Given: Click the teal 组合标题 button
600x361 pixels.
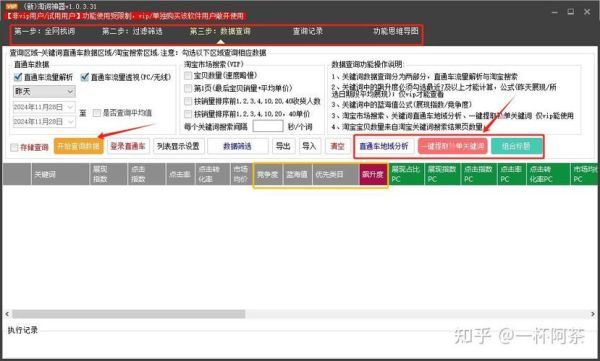Looking at the screenshot, I should point(516,146).
